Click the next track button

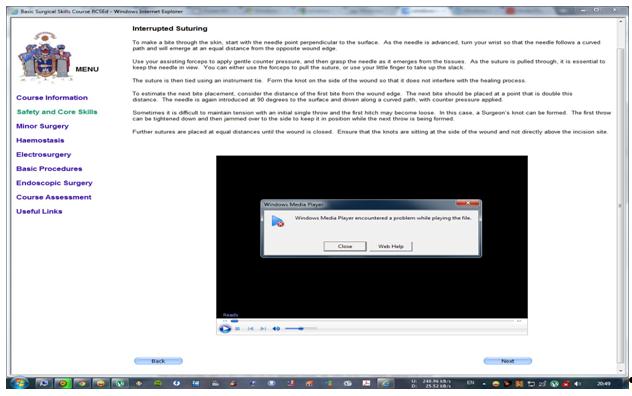point(263,329)
